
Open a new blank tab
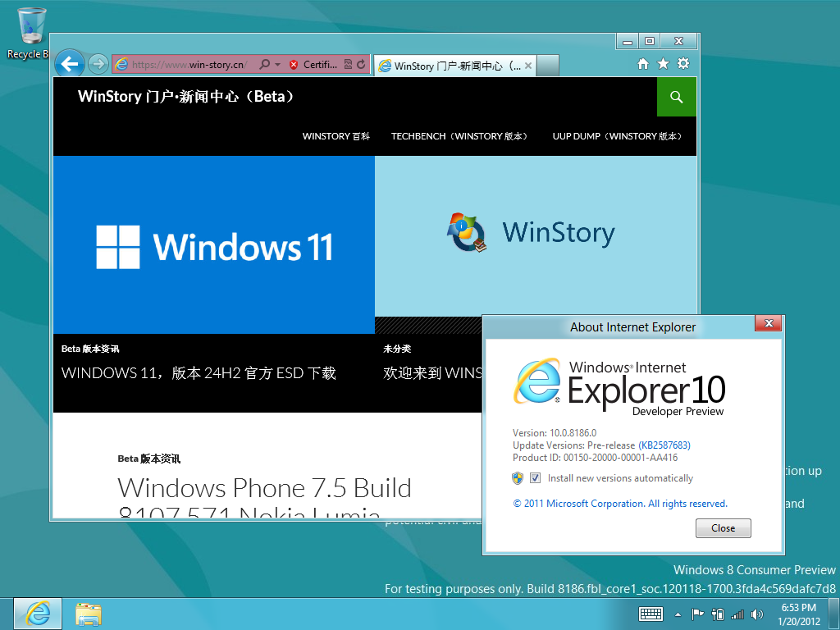click(x=547, y=66)
